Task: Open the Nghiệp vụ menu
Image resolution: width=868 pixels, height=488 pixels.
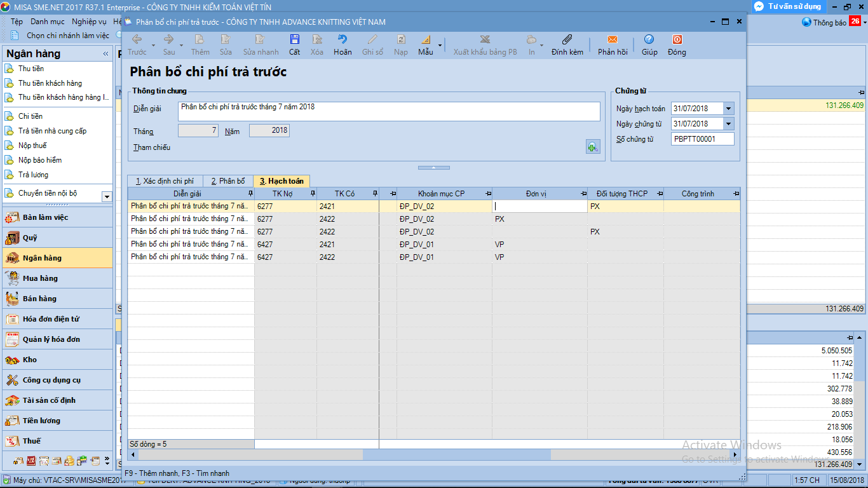Action: click(x=89, y=22)
